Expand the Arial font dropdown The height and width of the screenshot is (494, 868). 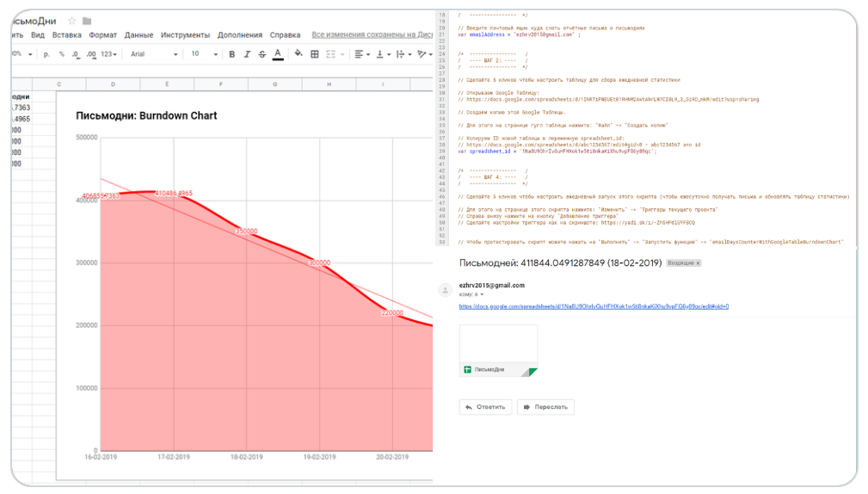pos(154,54)
